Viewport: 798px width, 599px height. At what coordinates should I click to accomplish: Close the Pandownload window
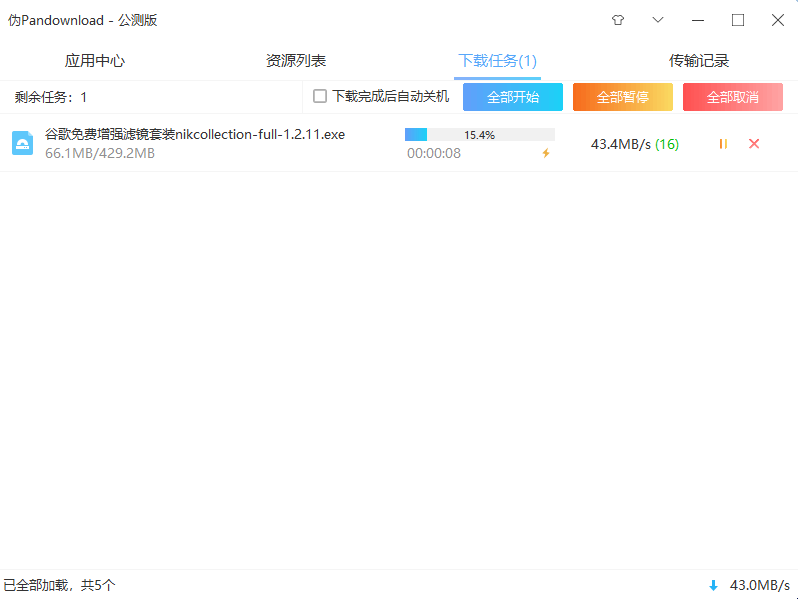click(778, 20)
